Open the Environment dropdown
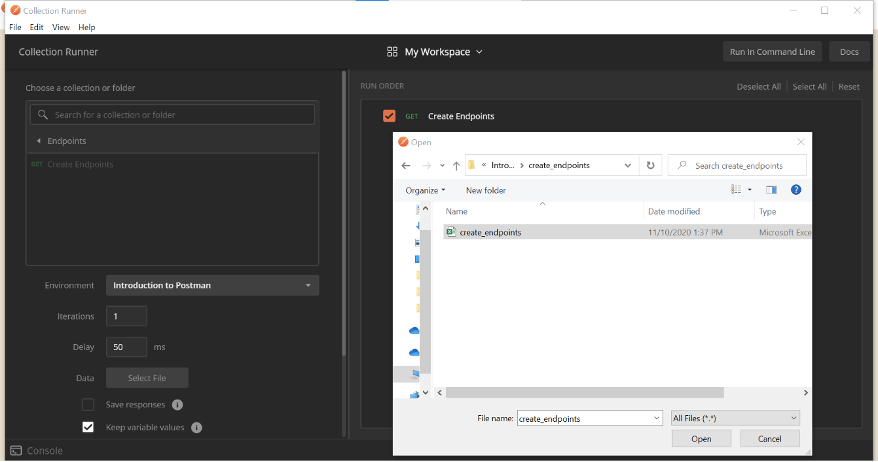Viewport: 878px width, 462px height. point(212,285)
